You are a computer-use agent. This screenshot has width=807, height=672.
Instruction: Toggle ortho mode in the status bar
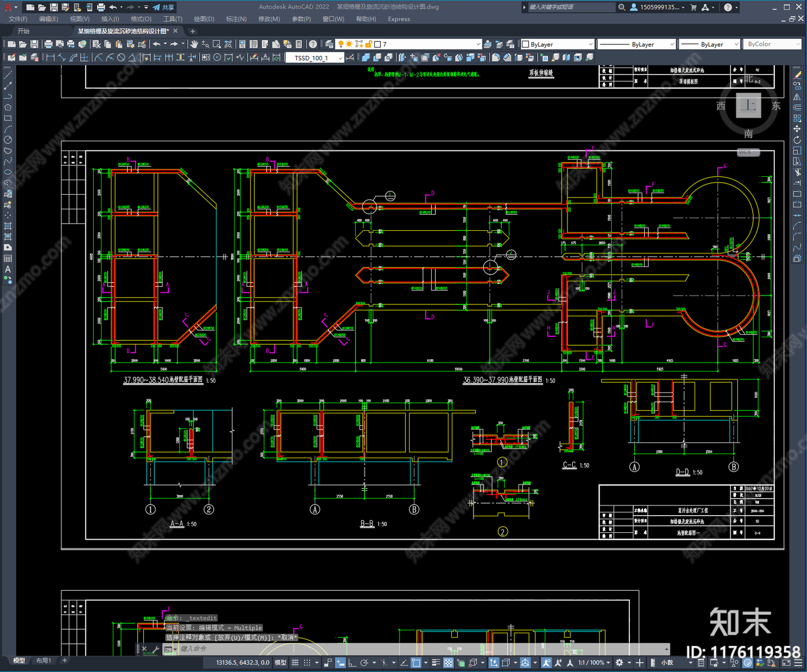click(352, 663)
